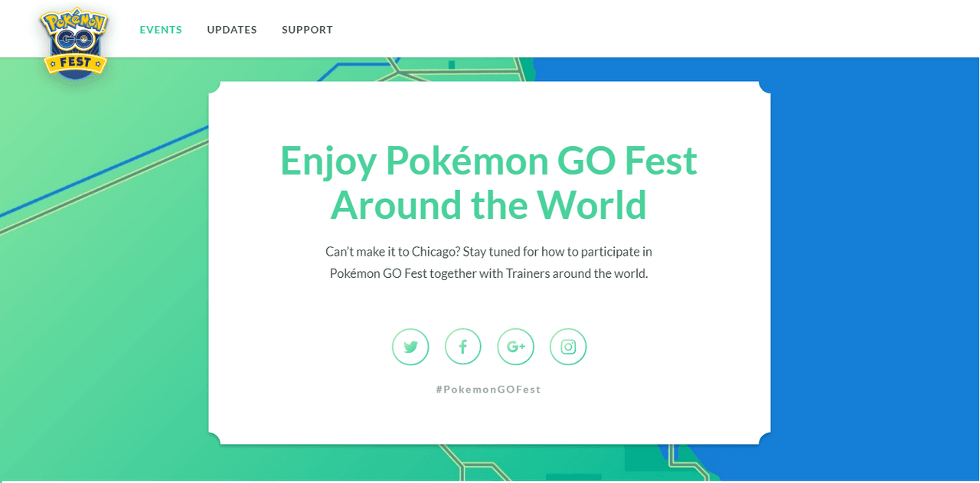The height and width of the screenshot is (483, 980).
Task: Select SUPPORT in the top navigation
Action: pos(307,30)
